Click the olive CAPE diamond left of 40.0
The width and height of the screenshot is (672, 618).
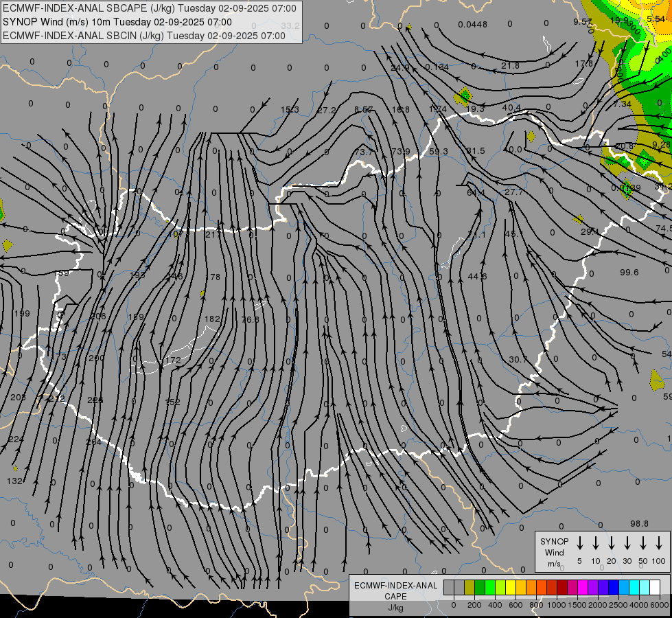[x=531, y=137]
